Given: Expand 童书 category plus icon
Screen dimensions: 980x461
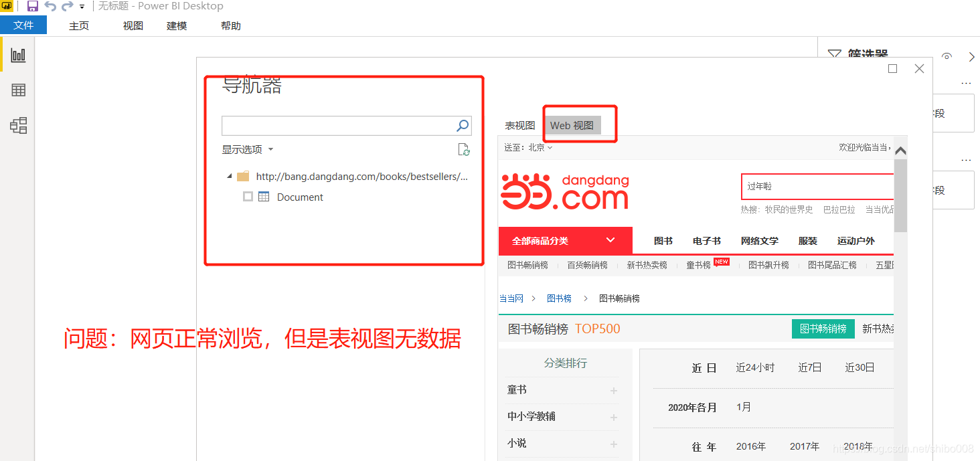Looking at the screenshot, I should [x=614, y=390].
